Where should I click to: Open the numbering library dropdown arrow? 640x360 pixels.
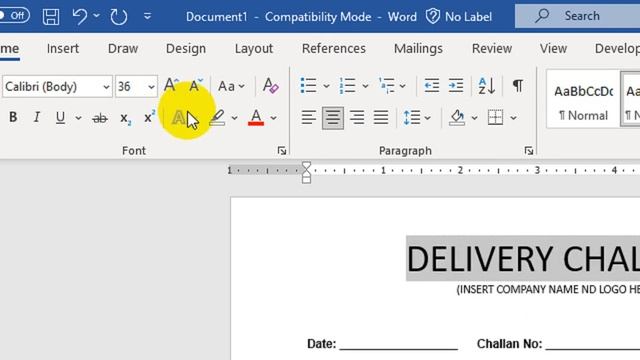click(x=365, y=86)
